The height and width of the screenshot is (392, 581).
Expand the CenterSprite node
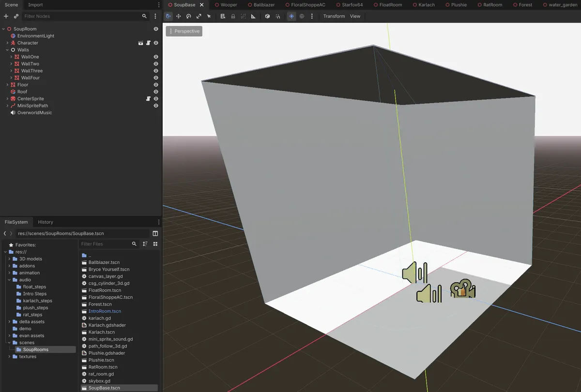pyautogui.click(x=7, y=99)
